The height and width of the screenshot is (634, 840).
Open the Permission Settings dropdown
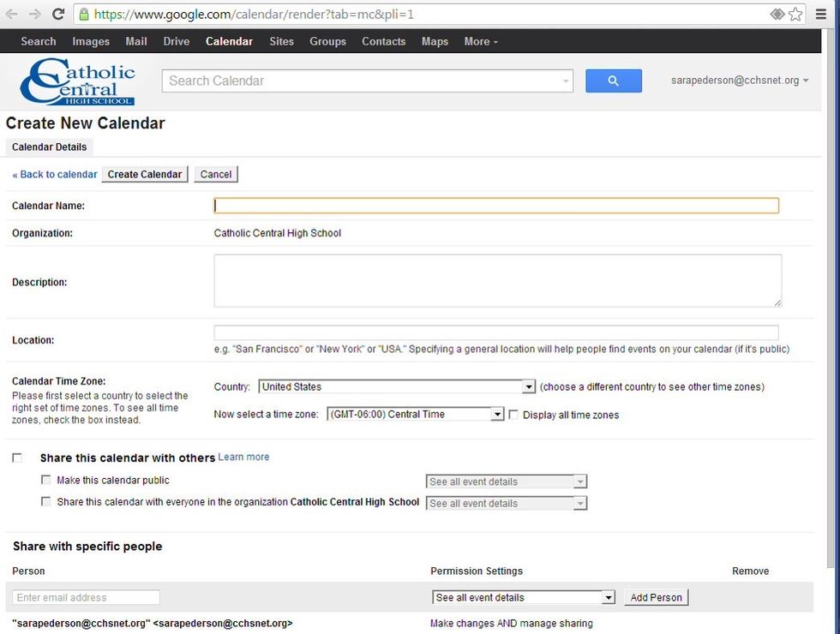pos(608,597)
